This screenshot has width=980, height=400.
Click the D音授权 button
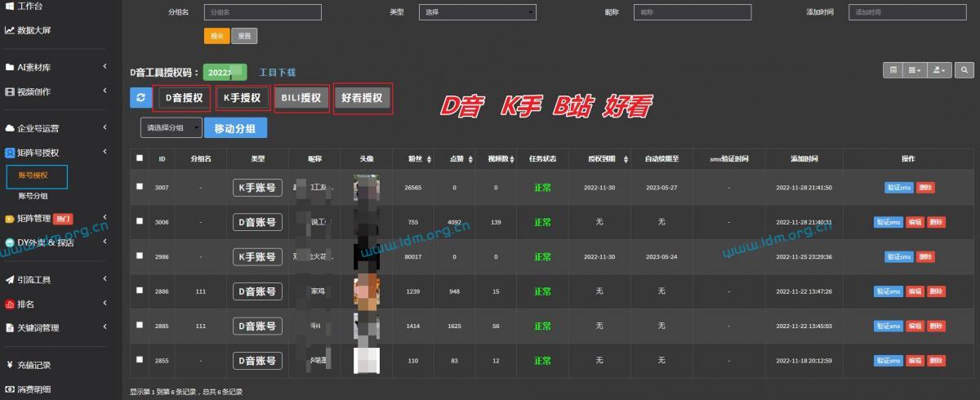[183, 98]
